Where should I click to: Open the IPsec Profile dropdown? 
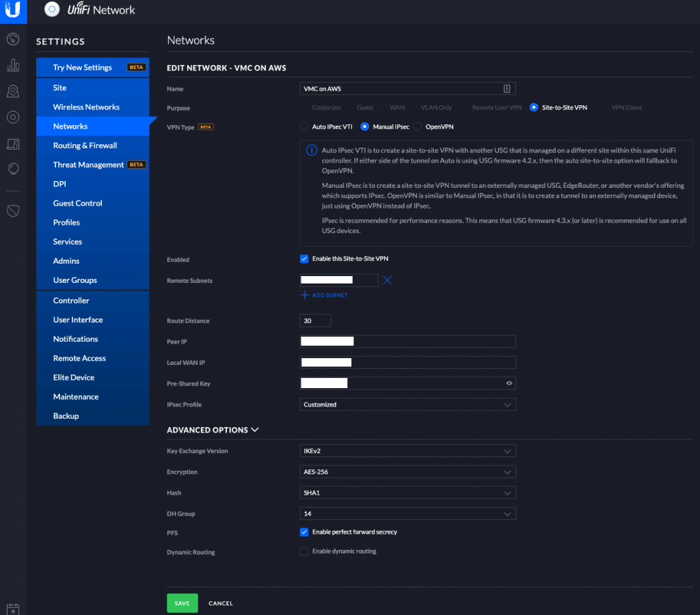click(x=407, y=405)
